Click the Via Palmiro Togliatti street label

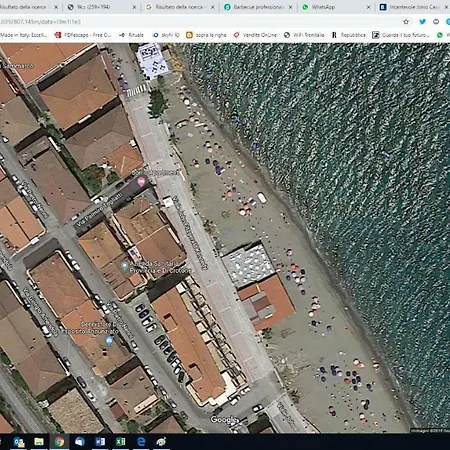coord(100,210)
